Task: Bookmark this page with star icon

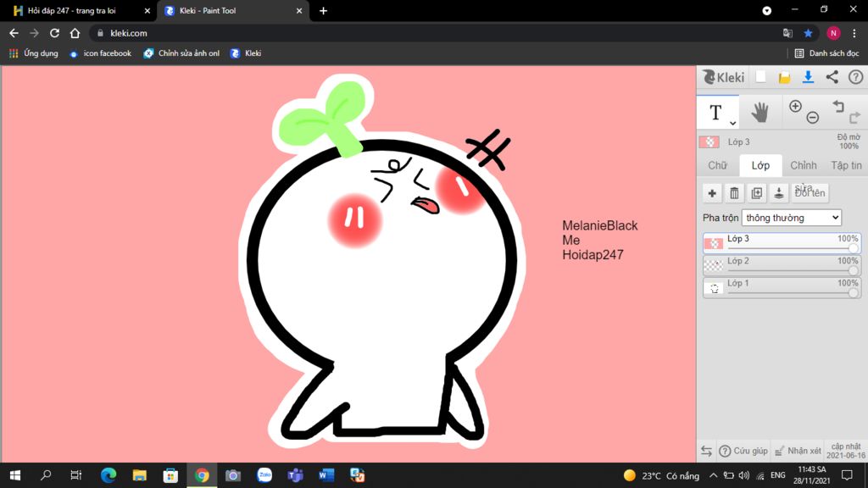Action: [x=808, y=33]
